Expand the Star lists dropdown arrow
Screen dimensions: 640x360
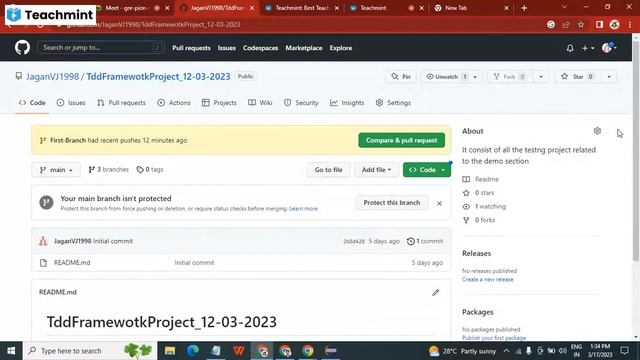coord(609,77)
